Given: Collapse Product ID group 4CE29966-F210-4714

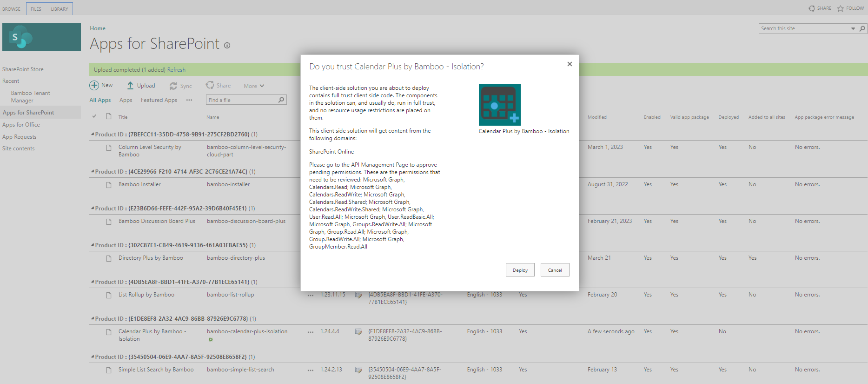Looking at the screenshot, I should pos(93,172).
